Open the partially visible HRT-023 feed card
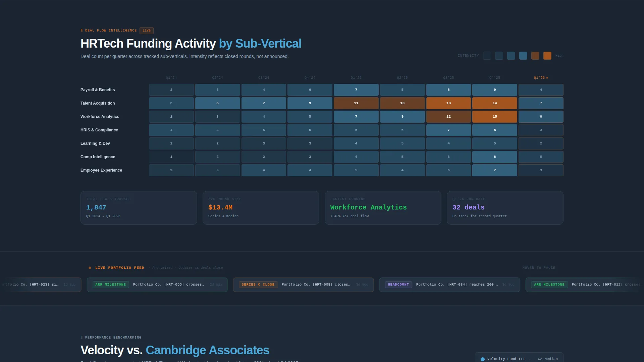Viewport: 644px width, 362px height. point(41,285)
